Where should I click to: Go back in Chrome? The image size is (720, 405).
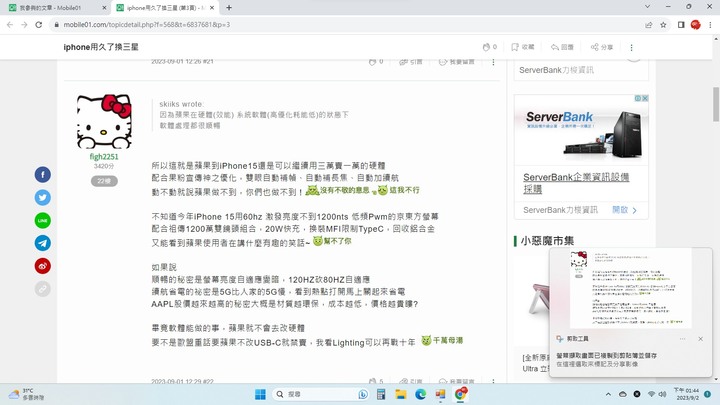coord(10,25)
